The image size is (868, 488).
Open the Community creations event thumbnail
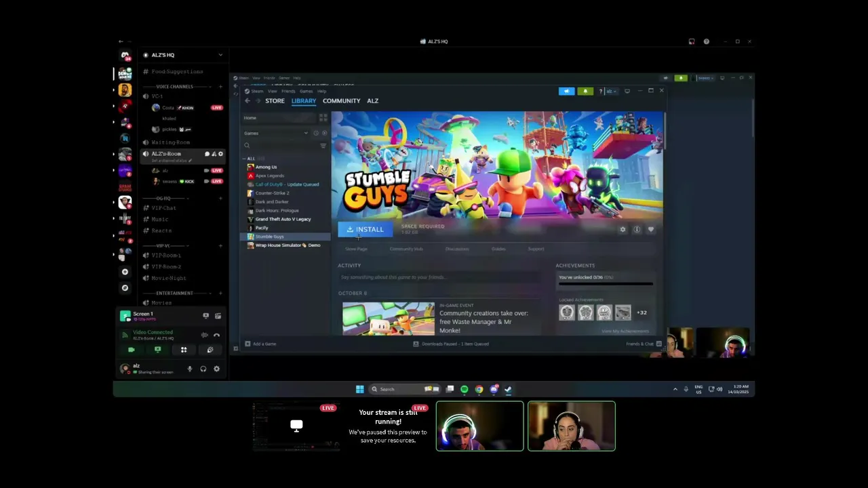click(389, 319)
